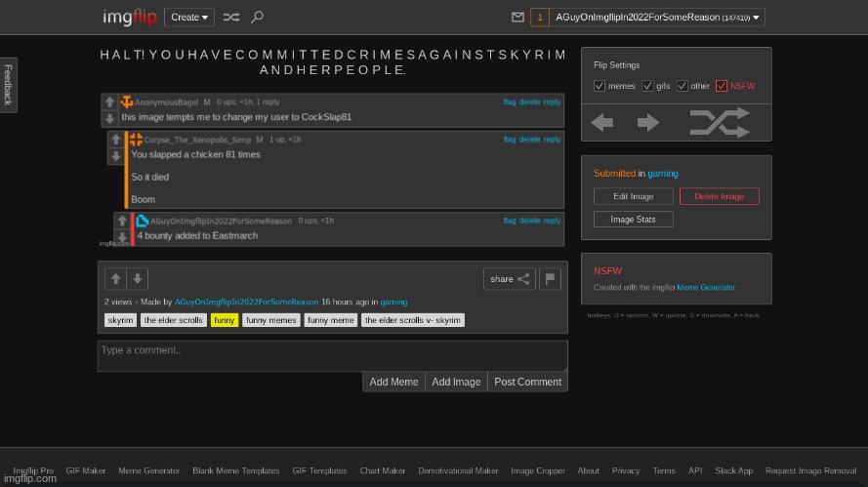This screenshot has height=487, width=868.
Task: Open the Terms footer link
Action: tap(664, 471)
